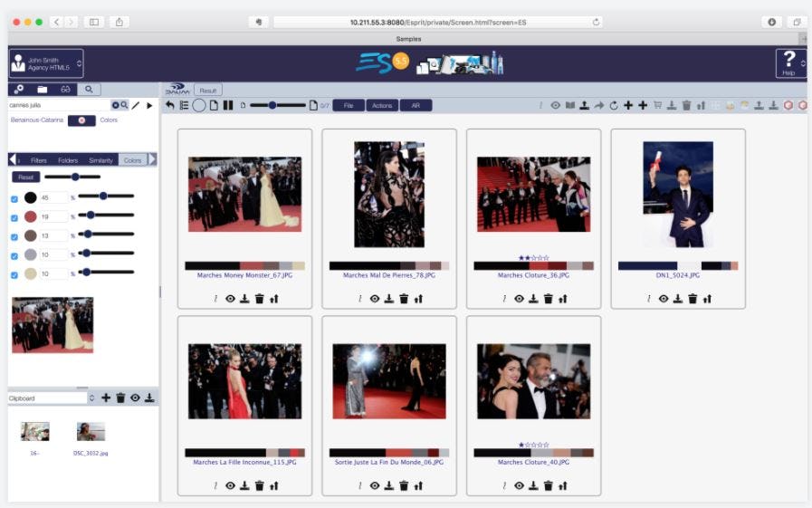Click the forward share arrow in top toolbar
This screenshot has height=508, width=812.
[x=599, y=106]
